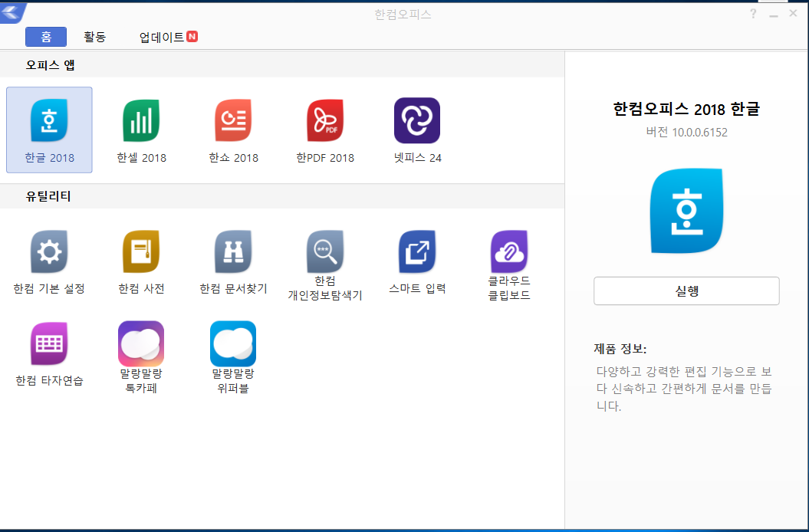Open the 클라우드 클립보드 icon

509,251
